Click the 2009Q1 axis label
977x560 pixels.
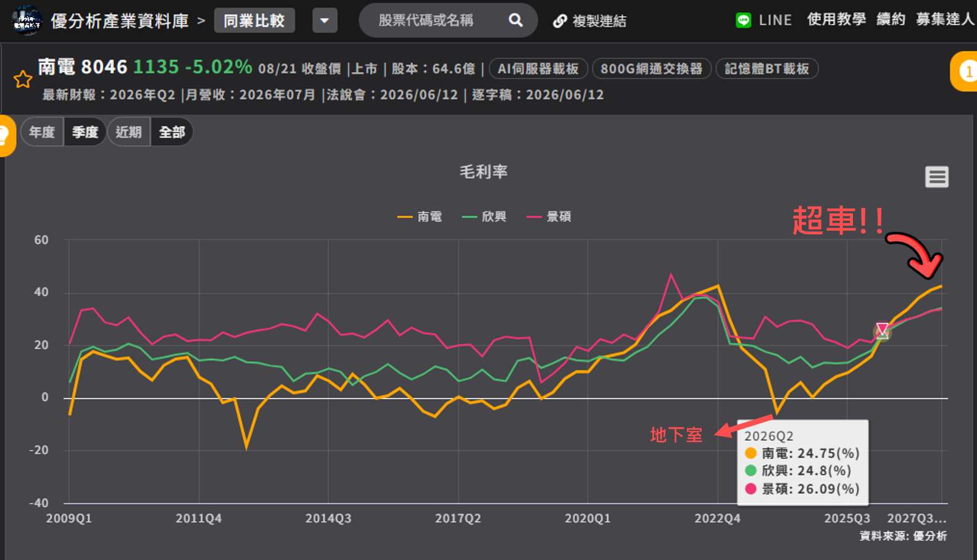tap(69, 519)
